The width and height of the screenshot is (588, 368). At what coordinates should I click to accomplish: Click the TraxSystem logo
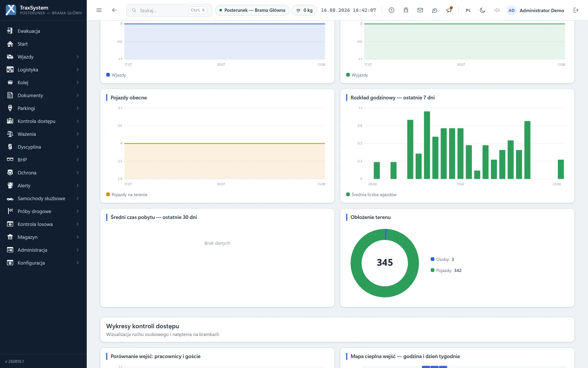[11, 10]
